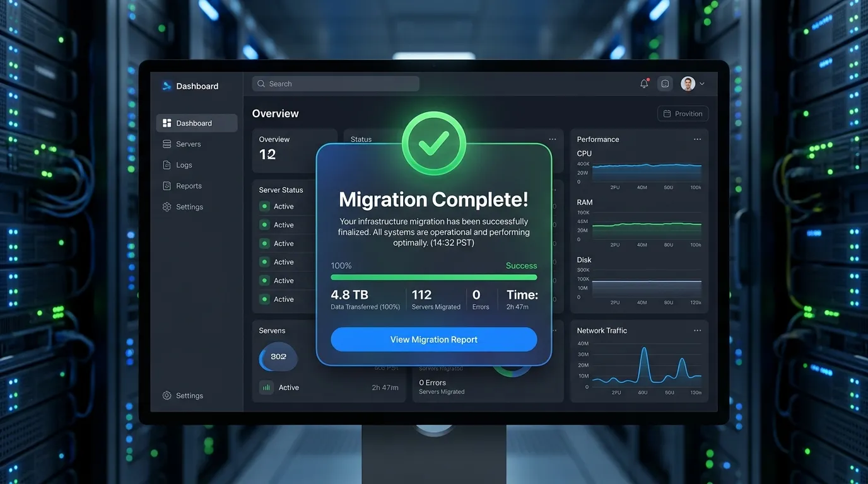Click the calendar icon on Provition button
The width and height of the screenshot is (868, 484).
pyautogui.click(x=667, y=113)
